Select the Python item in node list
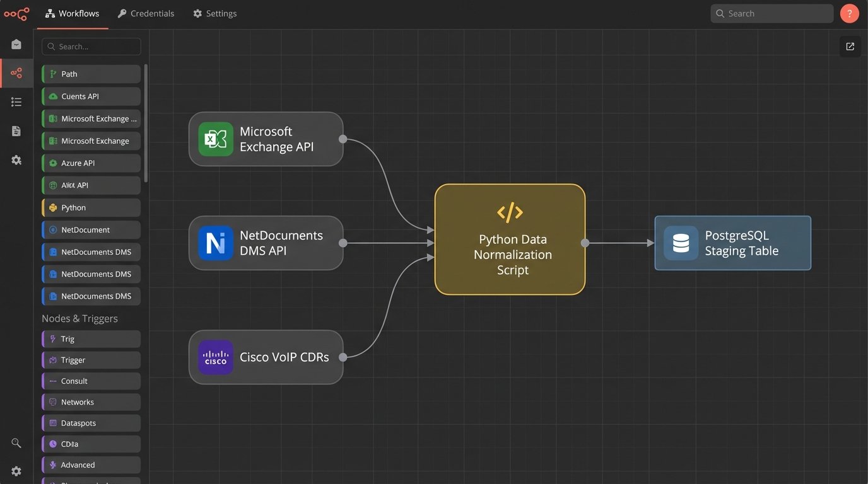The image size is (868, 484). (91, 207)
